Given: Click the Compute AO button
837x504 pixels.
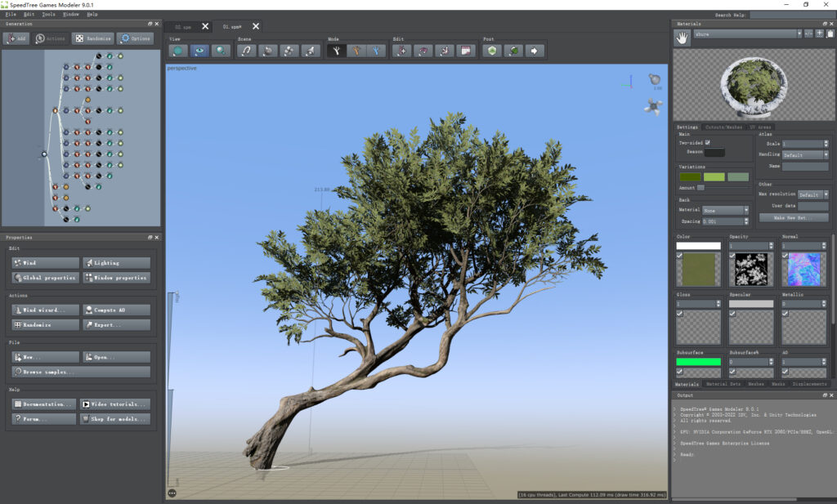Looking at the screenshot, I should pyautogui.click(x=116, y=310).
